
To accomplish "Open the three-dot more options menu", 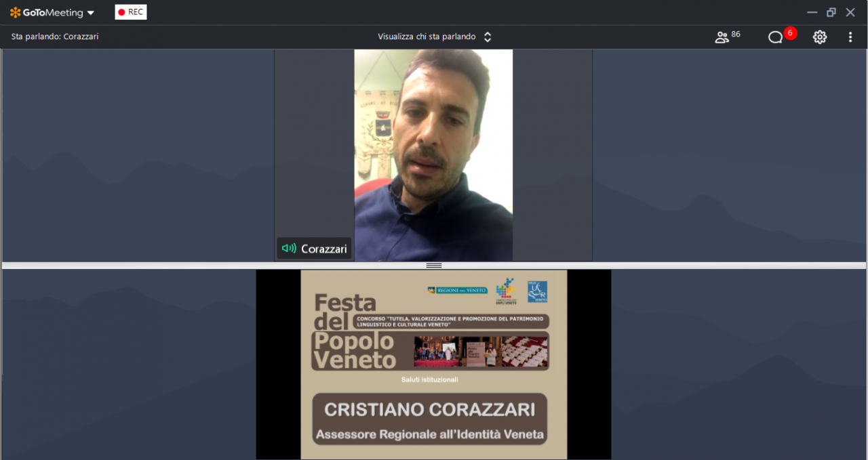I will click(x=850, y=37).
